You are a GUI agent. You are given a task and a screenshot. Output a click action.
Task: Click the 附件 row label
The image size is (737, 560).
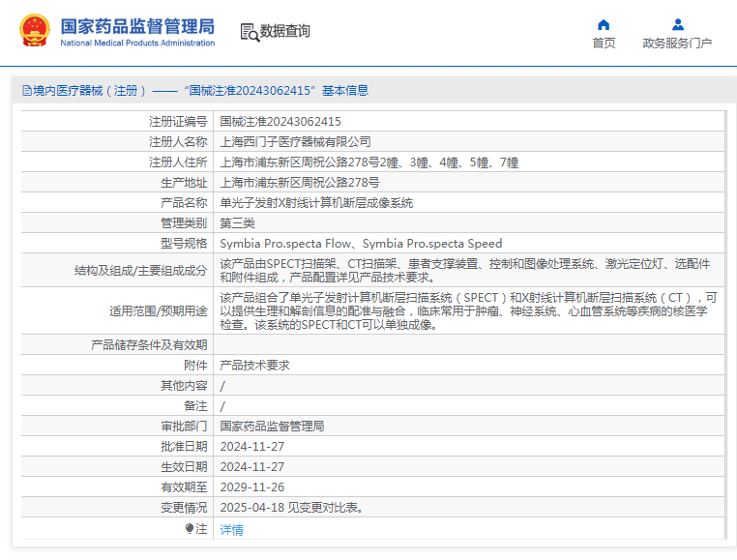click(x=195, y=366)
